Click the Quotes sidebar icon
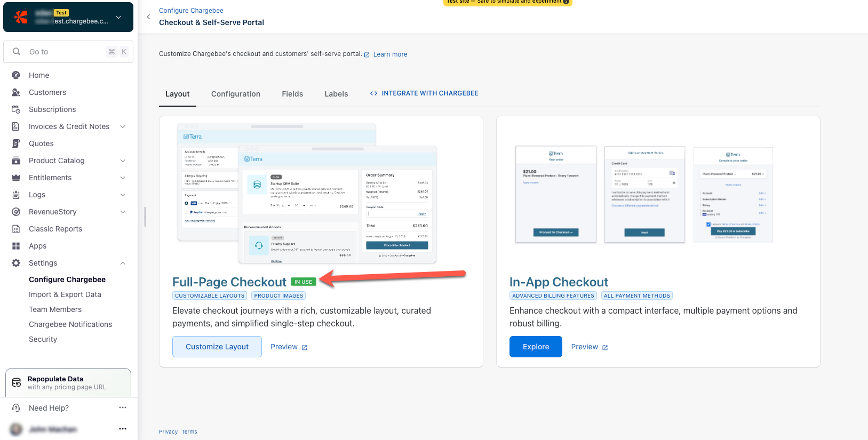868x440 pixels. click(x=16, y=143)
